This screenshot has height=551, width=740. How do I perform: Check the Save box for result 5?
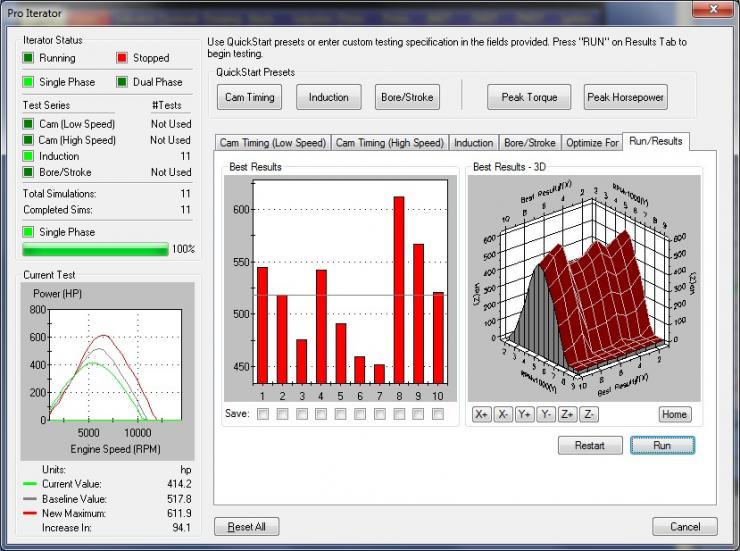pos(340,414)
